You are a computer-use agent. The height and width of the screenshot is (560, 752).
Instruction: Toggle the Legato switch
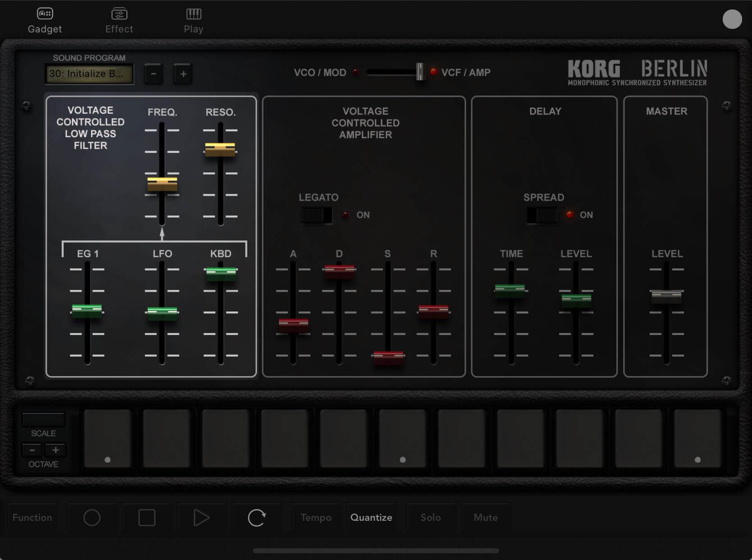tap(316, 215)
